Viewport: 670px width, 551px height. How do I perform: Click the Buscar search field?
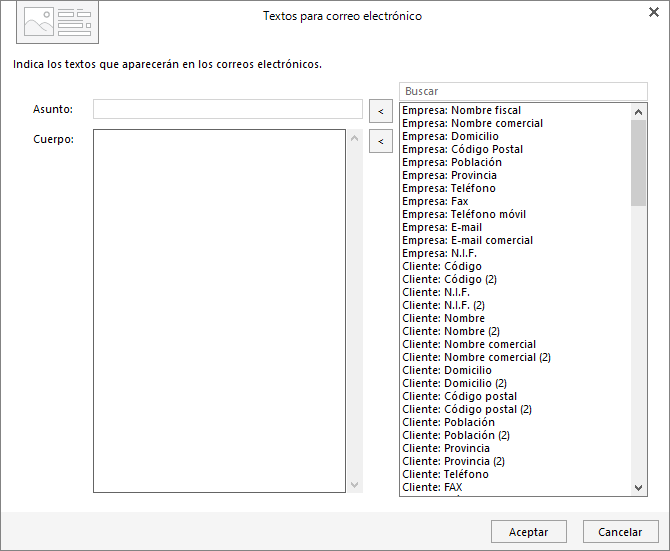coord(523,91)
